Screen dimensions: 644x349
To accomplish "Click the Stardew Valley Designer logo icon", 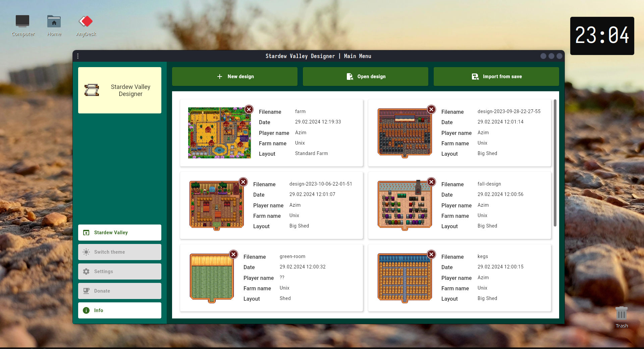I will point(92,90).
